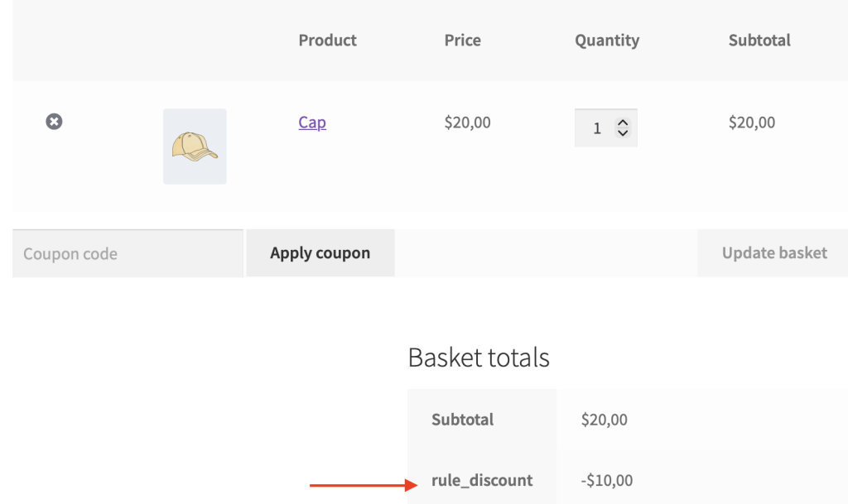The height and width of the screenshot is (504, 848).
Task: Select the Product column header
Action: click(x=327, y=40)
